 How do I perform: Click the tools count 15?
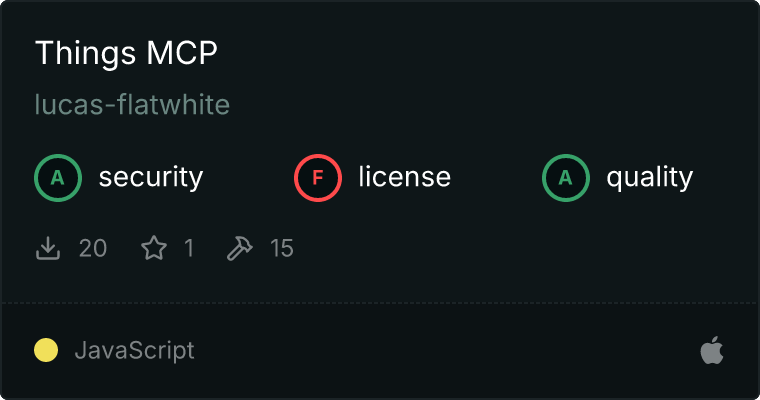[x=282, y=248]
